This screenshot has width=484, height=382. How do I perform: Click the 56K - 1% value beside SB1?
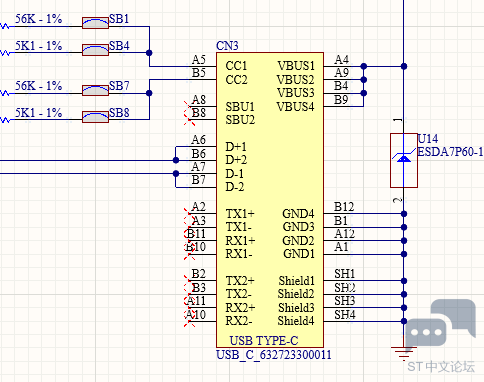tap(39, 19)
